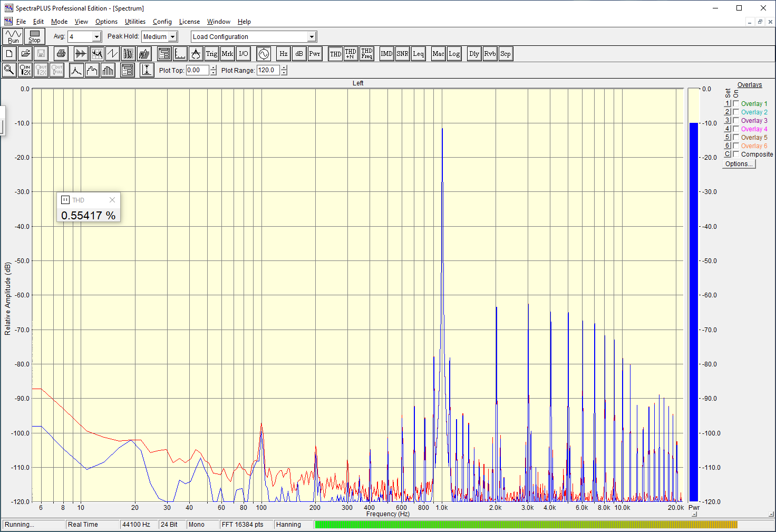Close the THD readout popup

coord(112,200)
